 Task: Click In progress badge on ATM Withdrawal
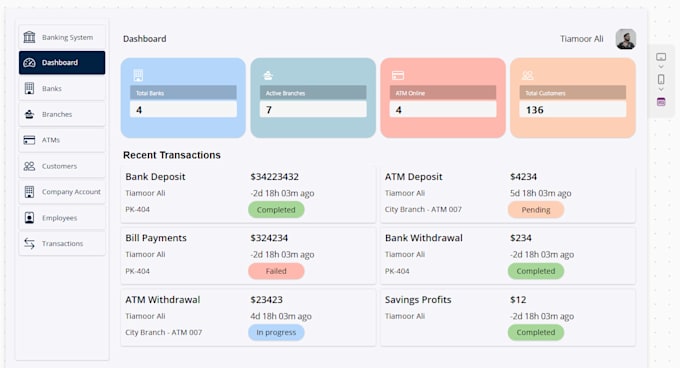click(x=276, y=332)
